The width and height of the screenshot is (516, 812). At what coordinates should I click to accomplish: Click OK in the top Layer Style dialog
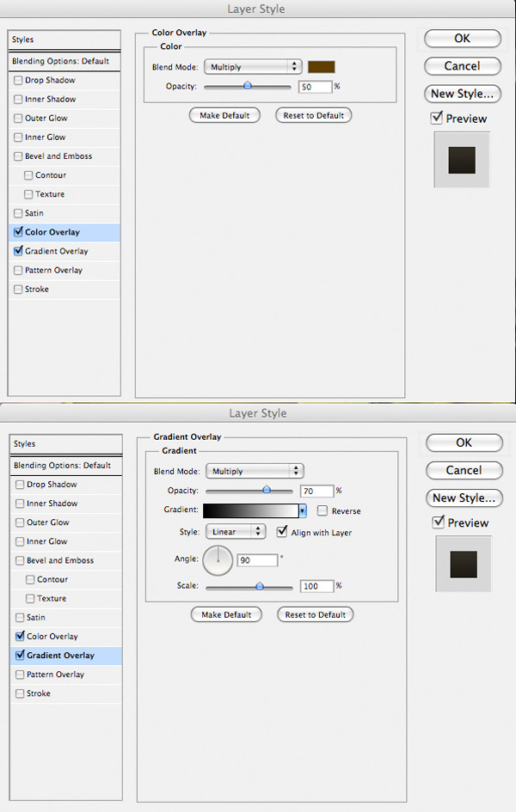click(462, 39)
